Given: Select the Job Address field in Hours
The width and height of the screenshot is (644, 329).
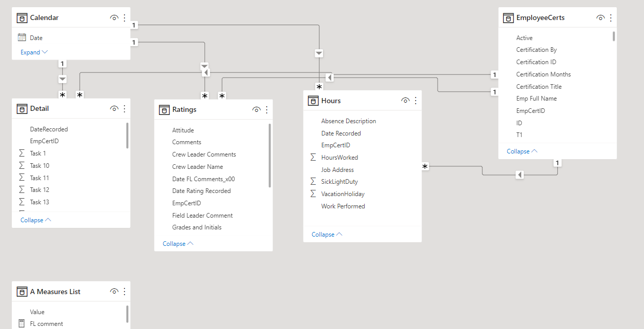Looking at the screenshot, I should click(337, 170).
